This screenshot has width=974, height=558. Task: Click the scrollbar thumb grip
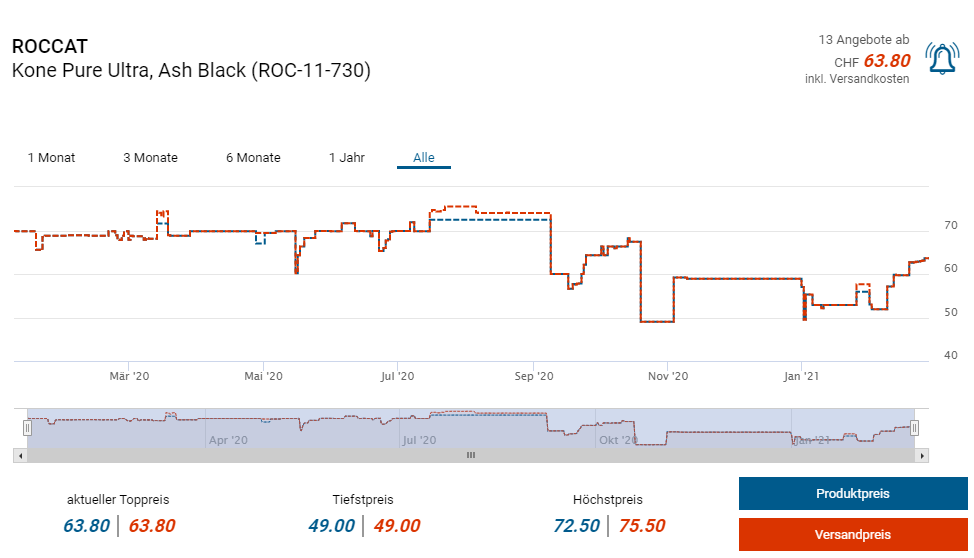(470, 455)
